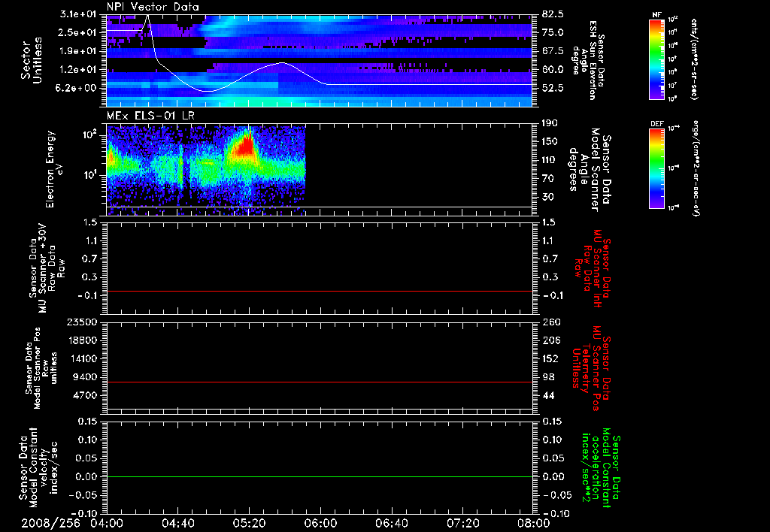Select the 05:20 time axis label
This screenshot has width=770, height=532.
click(x=249, y=523)
